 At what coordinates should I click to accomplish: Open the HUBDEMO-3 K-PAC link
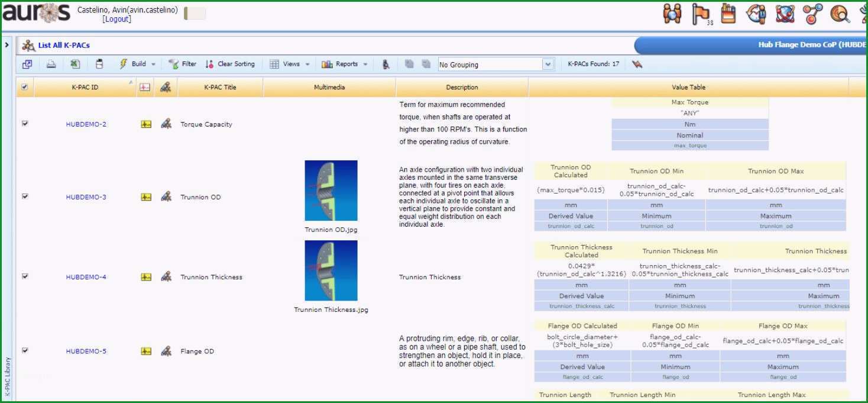coord(86,197)
